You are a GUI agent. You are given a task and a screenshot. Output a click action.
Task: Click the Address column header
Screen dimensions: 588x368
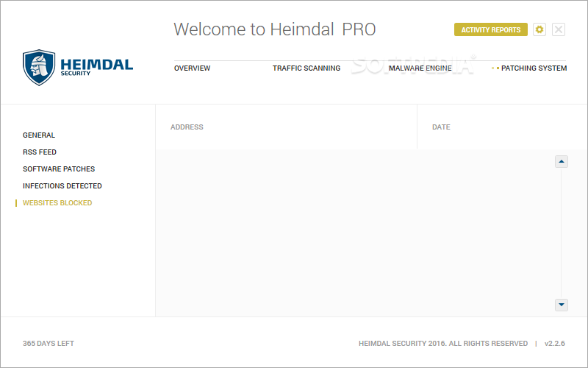tap(187, 127)
